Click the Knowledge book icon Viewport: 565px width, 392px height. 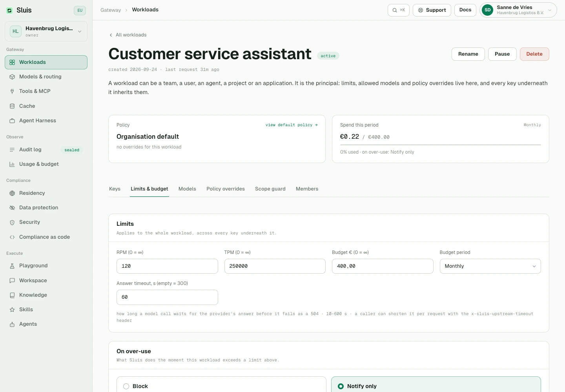12,295
